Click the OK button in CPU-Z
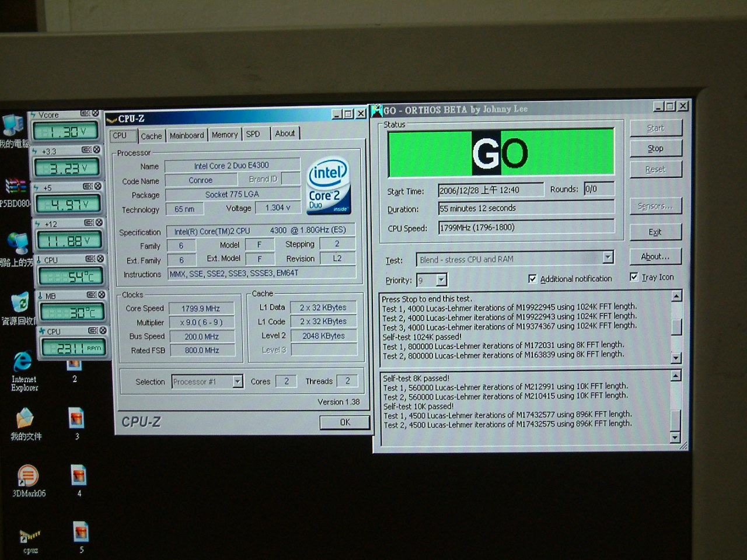Viewport: 747px width, 560px height. pyautogui.click(x=345, y=422)
